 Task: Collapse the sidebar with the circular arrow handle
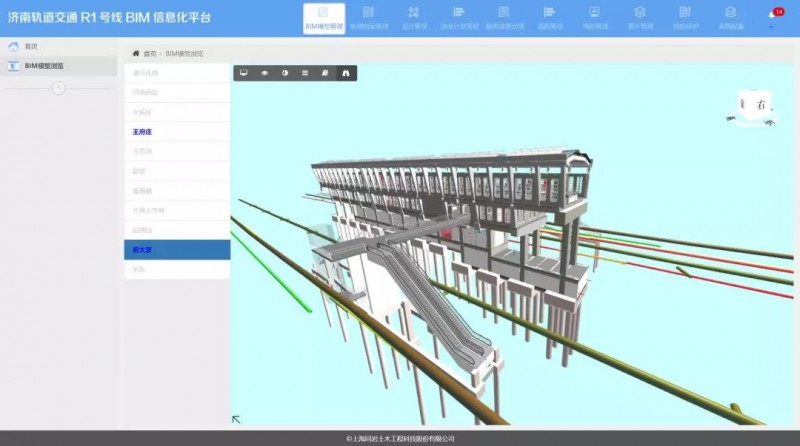58,88
